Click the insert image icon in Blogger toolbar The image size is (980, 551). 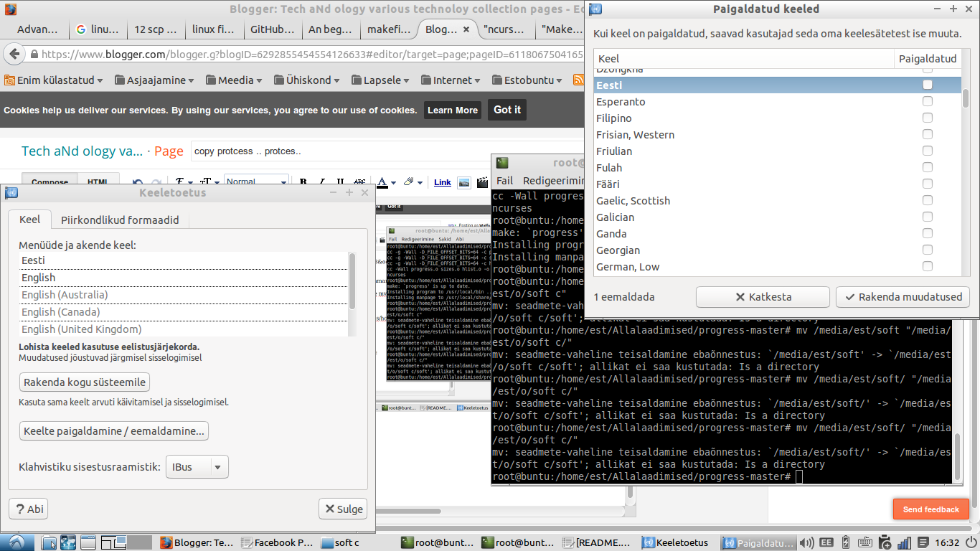(x=464, y=182)
